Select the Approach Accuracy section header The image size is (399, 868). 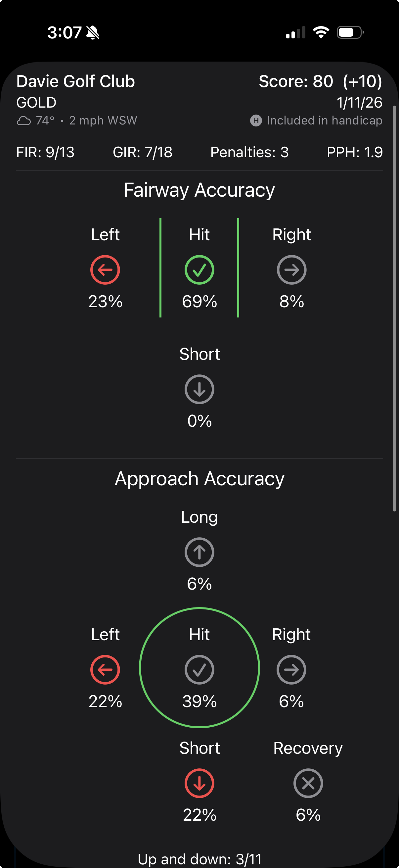[199, 478]
